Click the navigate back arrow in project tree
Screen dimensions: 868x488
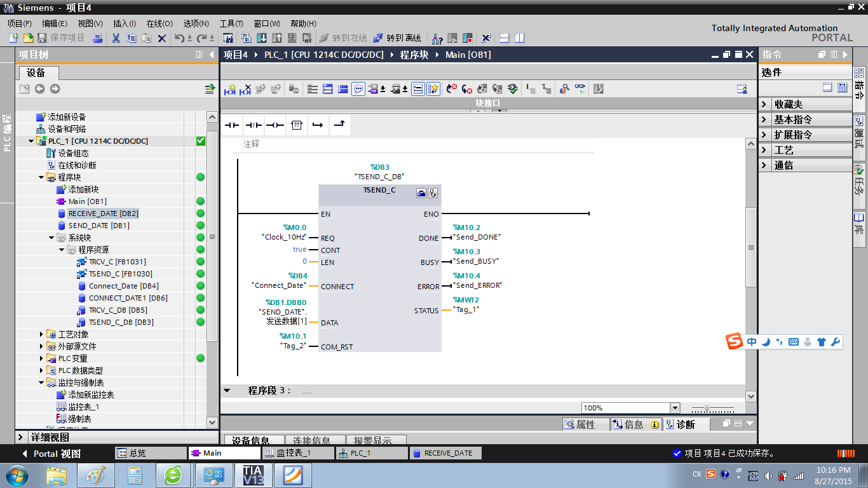(x=39, y=89)
